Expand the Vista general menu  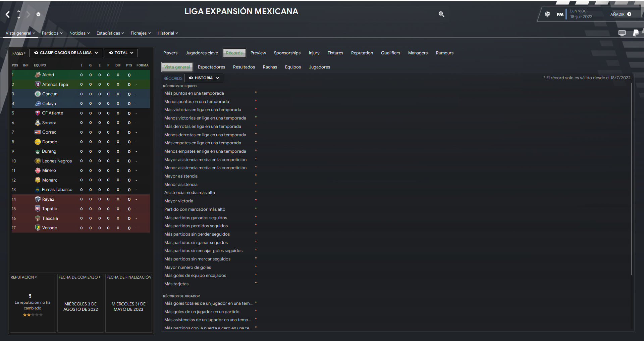[x=20, y=33]
